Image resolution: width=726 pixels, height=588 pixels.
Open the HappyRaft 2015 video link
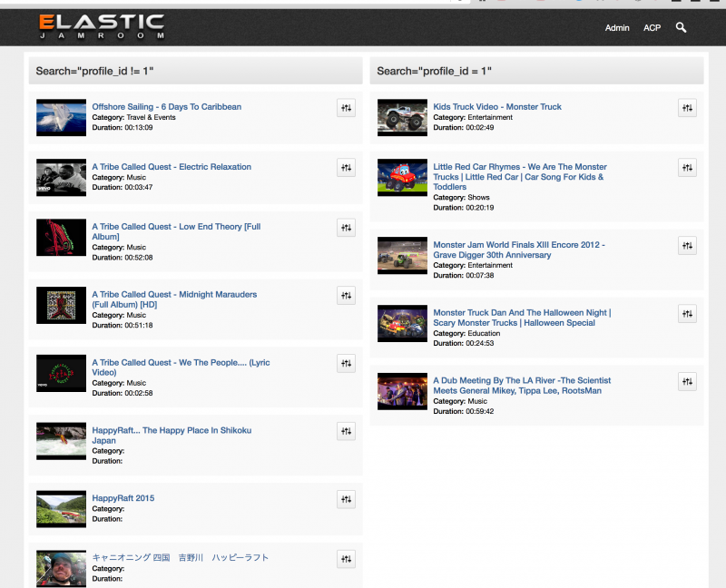click(x=123, y=498)
